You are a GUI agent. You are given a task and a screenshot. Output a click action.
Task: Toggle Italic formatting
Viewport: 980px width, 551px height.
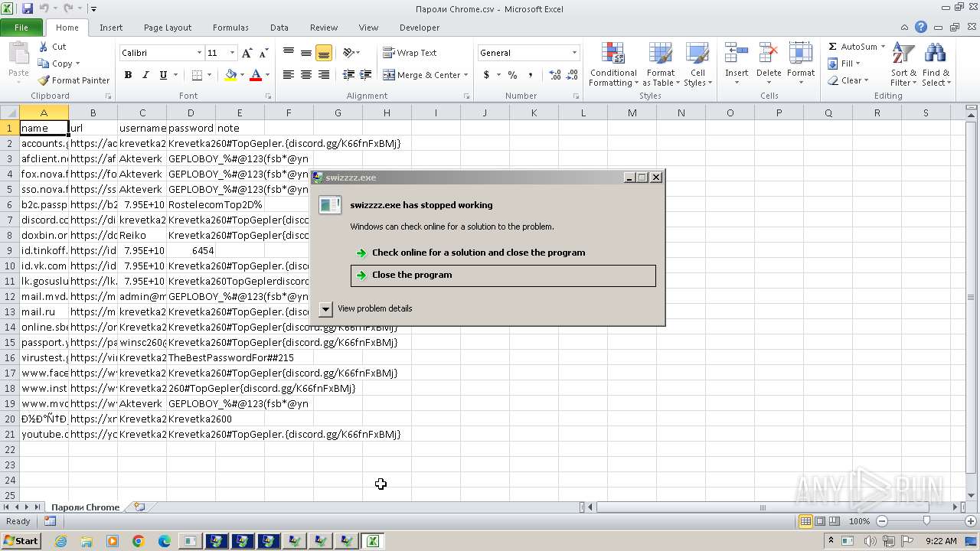click(x=145, y=75)
